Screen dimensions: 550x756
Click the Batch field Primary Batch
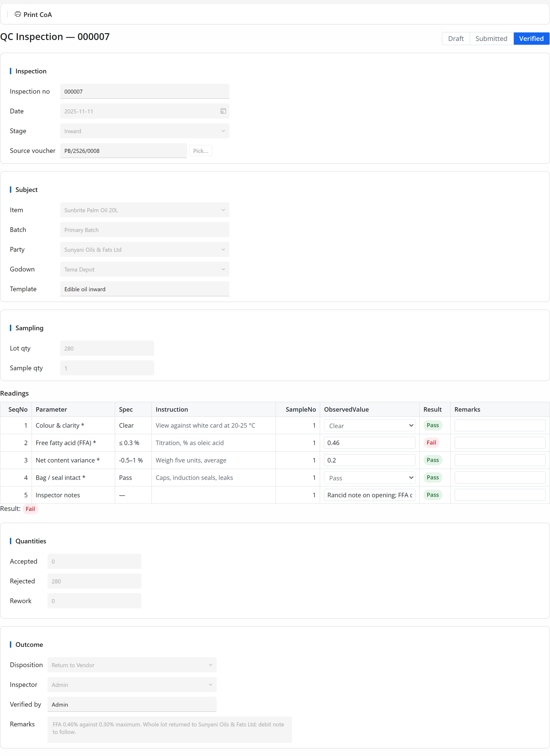coord(145,230)
